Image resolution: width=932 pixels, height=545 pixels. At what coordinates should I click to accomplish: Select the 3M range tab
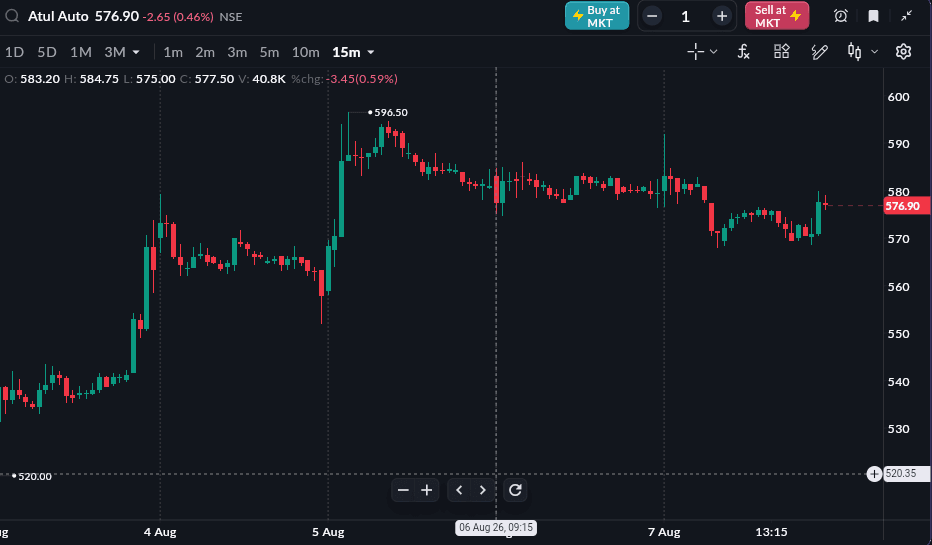[115, 52]
